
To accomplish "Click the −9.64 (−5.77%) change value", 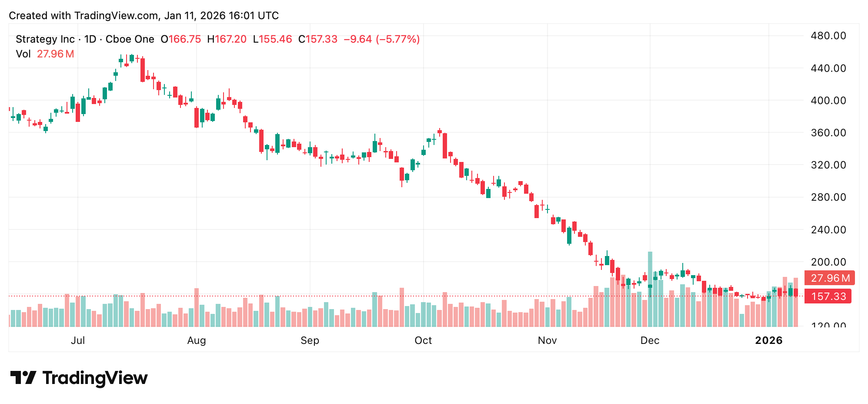I will click(x=381, y=39).
